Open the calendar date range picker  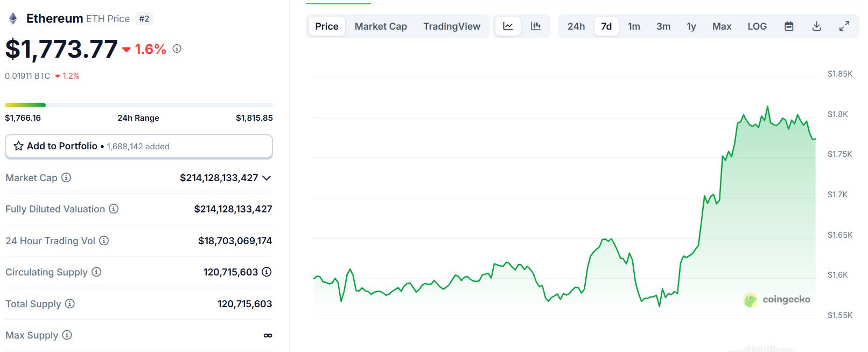(789, 26)
